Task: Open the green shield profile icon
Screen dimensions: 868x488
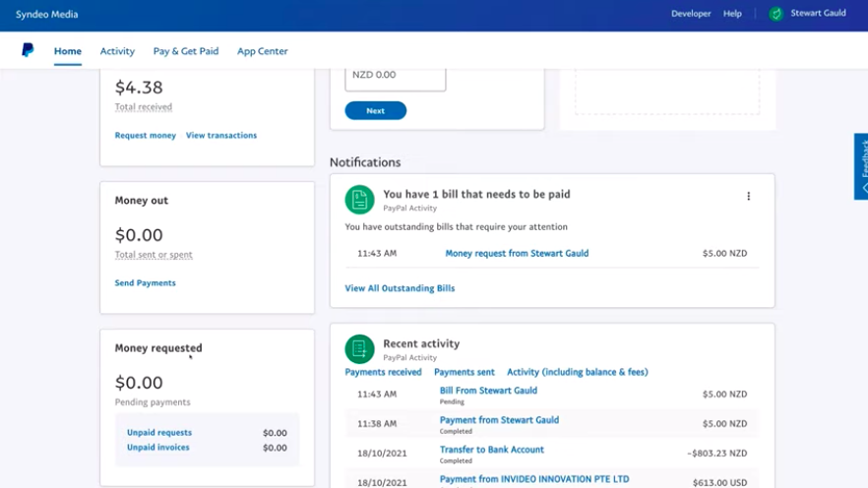Action: click(x=776, y=14)
